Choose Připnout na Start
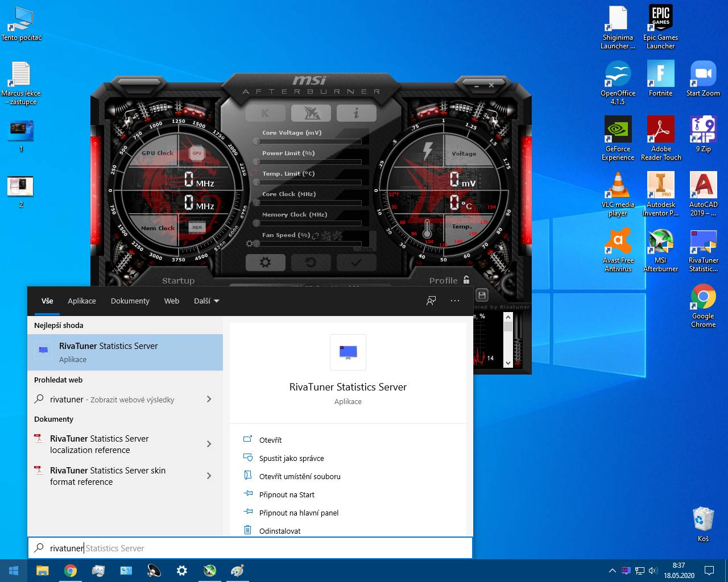 [x=287, y=494]
